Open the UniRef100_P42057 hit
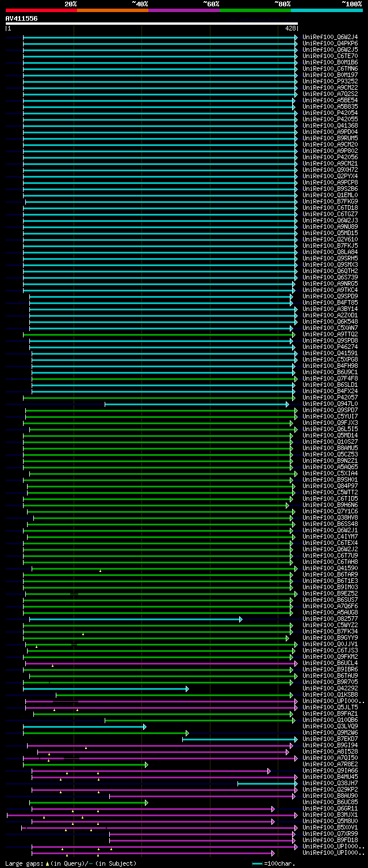 330,398
